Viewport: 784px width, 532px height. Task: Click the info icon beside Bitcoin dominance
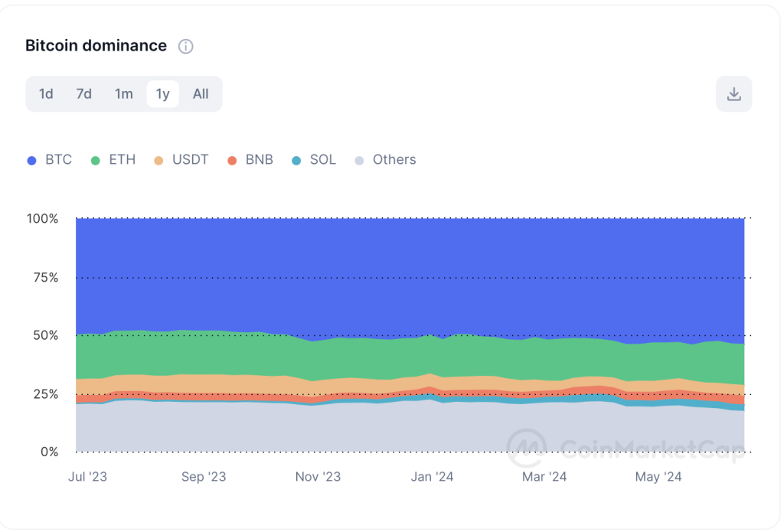pyautogui.click(x=185, y=47)
